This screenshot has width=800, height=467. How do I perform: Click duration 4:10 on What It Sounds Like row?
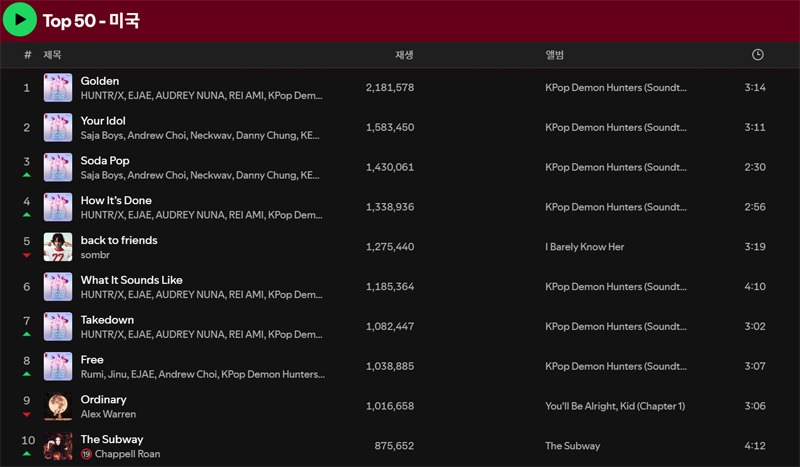click(755, 286)
